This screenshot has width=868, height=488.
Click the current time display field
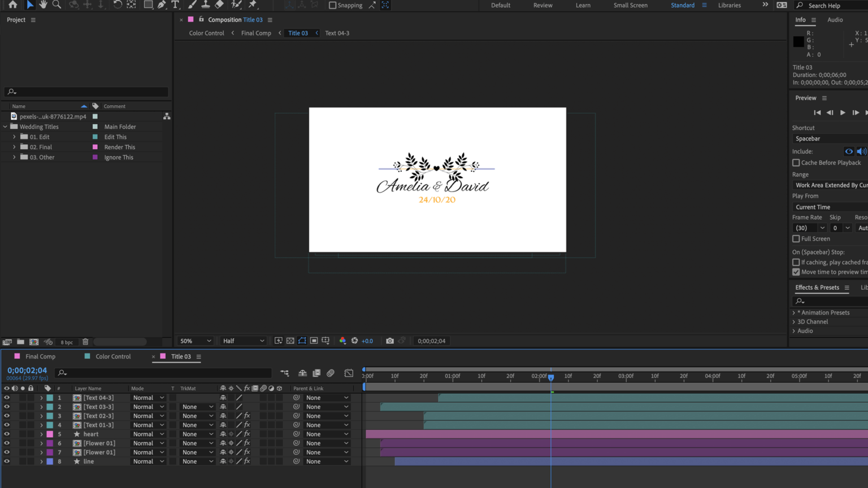(27, 370)
